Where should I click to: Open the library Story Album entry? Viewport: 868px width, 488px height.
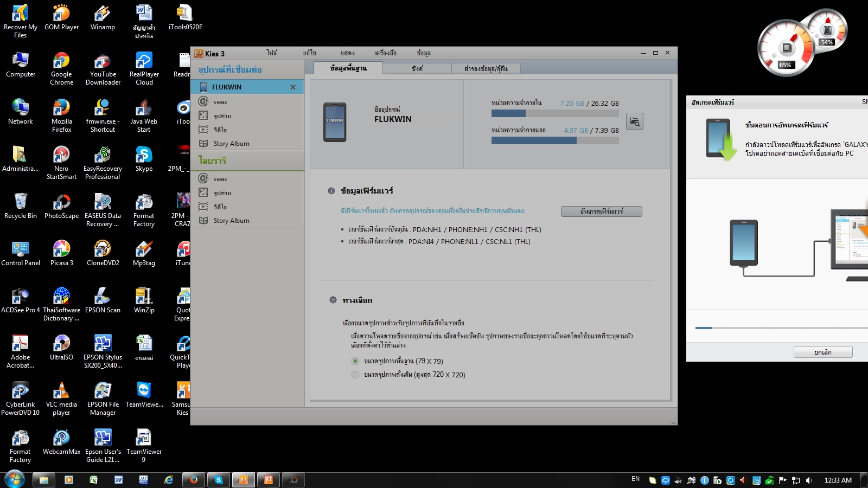pos(231,221)
